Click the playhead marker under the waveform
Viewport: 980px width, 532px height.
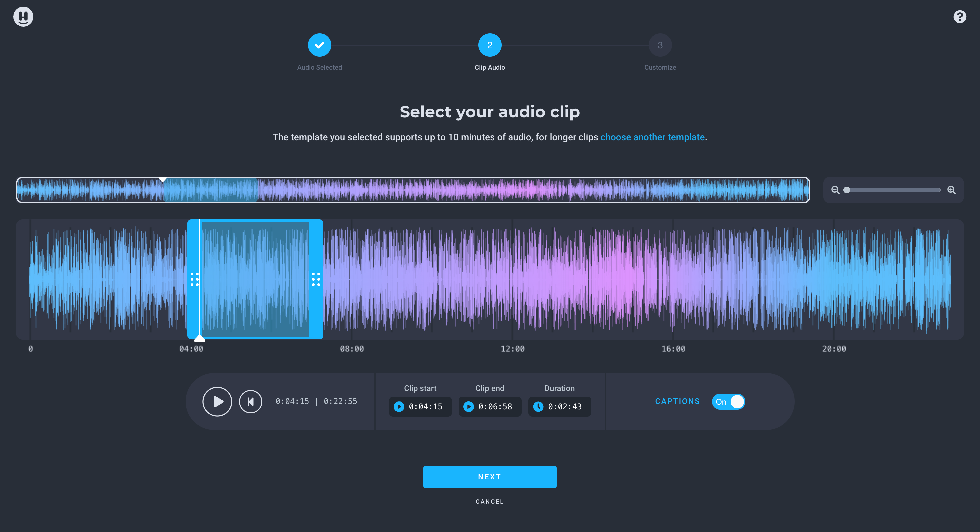click(x=200, y=338)
